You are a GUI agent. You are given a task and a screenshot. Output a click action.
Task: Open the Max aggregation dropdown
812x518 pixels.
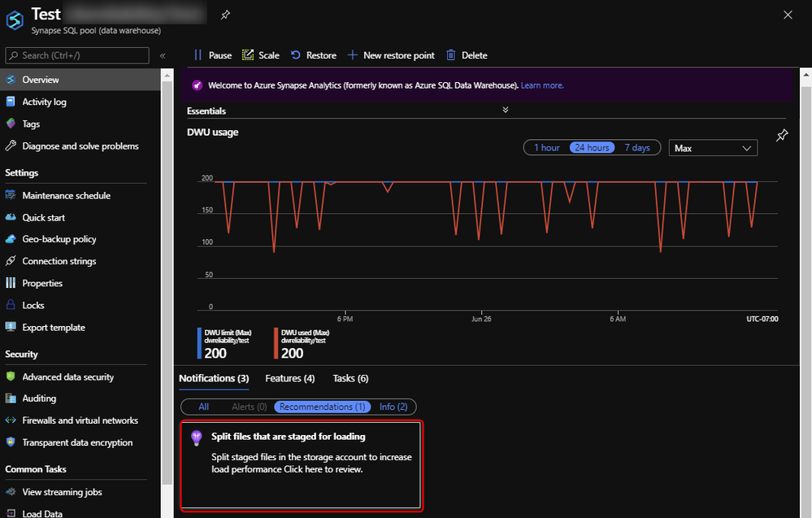[x=713, y=148]
